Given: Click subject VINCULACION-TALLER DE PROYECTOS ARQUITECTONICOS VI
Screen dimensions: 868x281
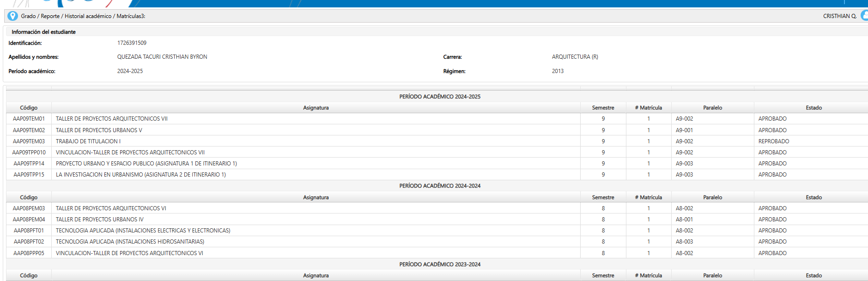Looking at the screenshot, I should click(x=129, y=253).
